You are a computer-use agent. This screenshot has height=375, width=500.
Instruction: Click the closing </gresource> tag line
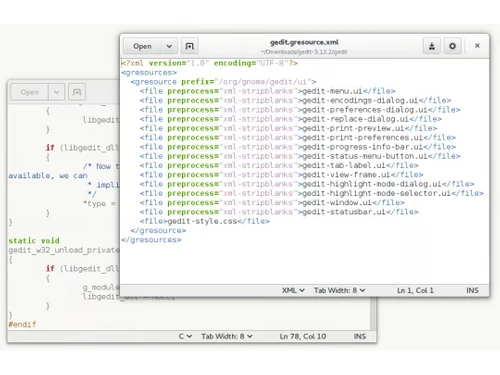(x=158, y=231)
